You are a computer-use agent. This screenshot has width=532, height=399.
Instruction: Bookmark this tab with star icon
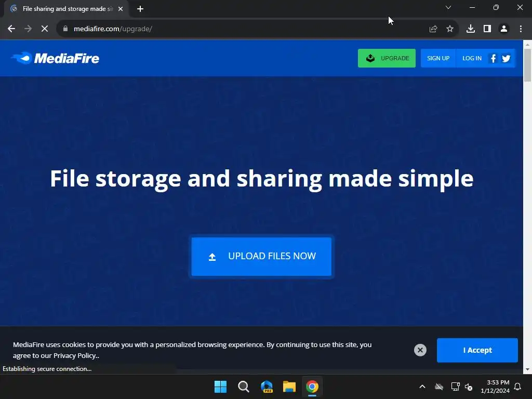[450, 29]
